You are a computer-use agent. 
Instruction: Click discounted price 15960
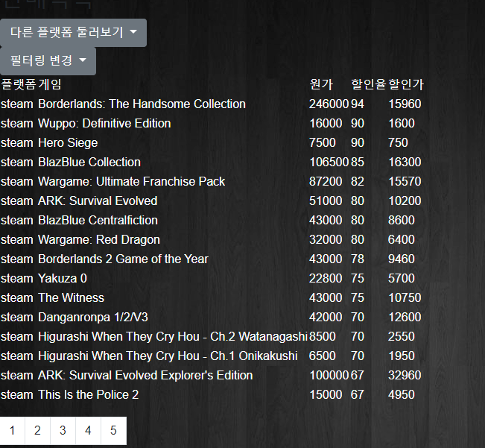[x=405, y=104]
